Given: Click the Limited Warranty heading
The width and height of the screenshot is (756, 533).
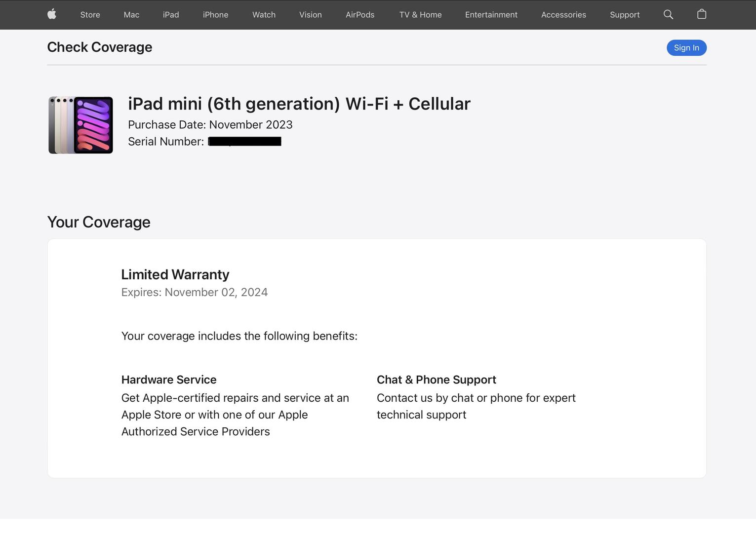Looking at the screenshot, I should pos(175,274).
